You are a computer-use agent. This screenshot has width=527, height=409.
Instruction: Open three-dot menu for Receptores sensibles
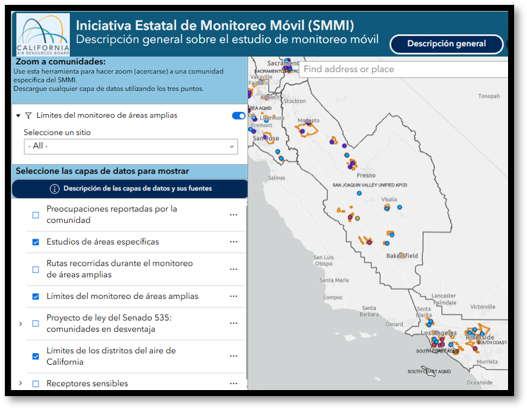[x=234, y=383]
